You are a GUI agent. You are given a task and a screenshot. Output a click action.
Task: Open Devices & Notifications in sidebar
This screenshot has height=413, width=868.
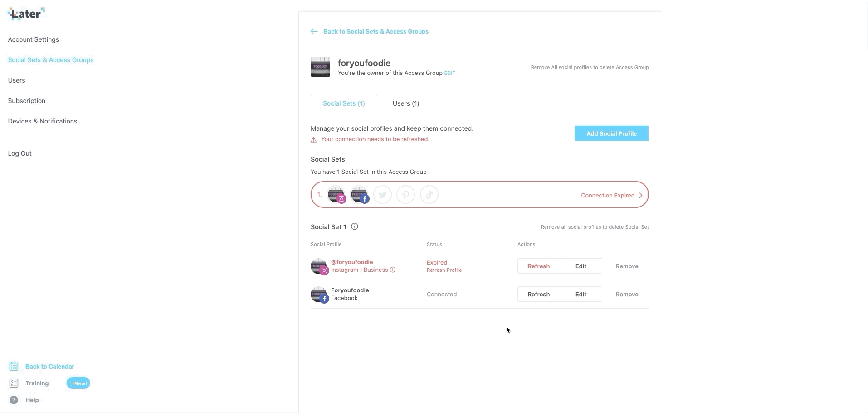pos(43,121)
